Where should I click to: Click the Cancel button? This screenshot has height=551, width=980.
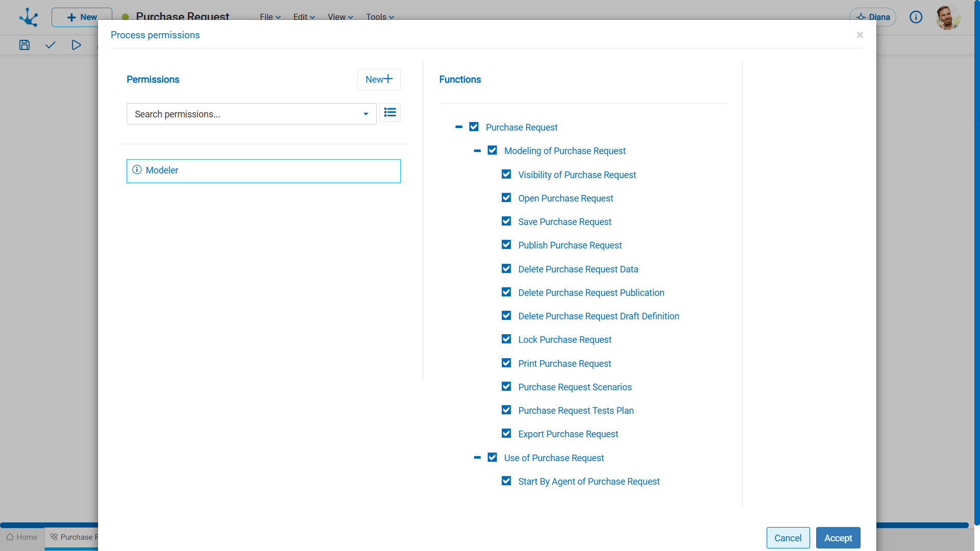788,538
